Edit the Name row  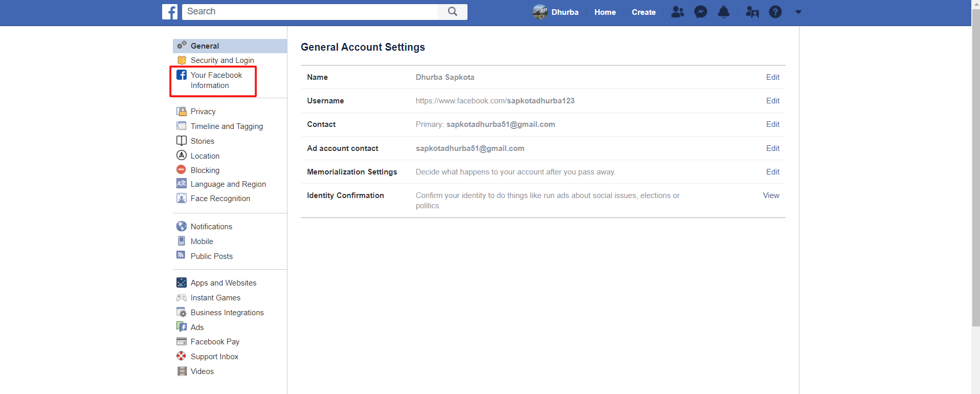[772, 77]
